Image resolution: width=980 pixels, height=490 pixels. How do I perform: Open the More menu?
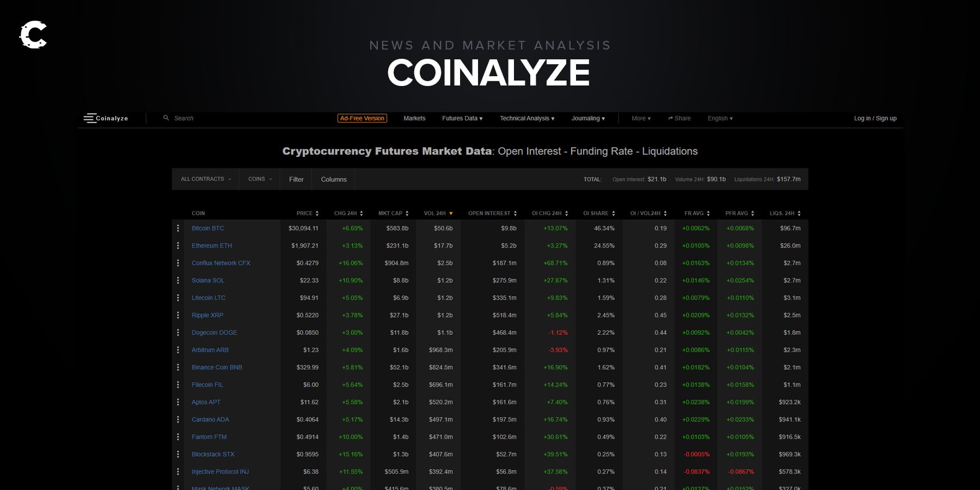click(641, 118)
